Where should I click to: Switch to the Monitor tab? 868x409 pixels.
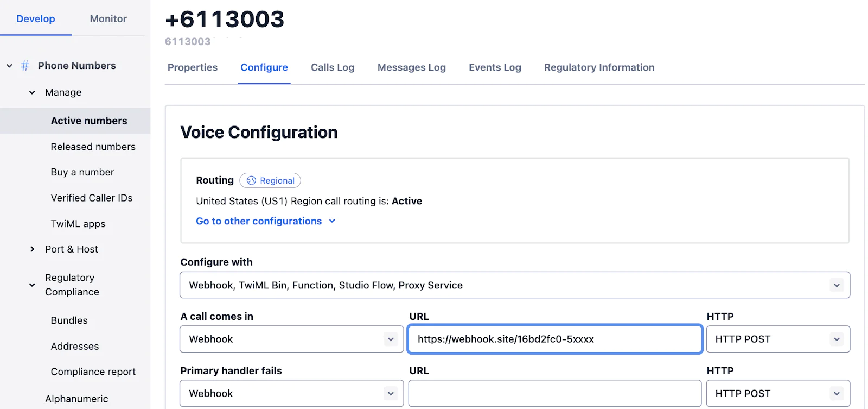pos(108,19)
